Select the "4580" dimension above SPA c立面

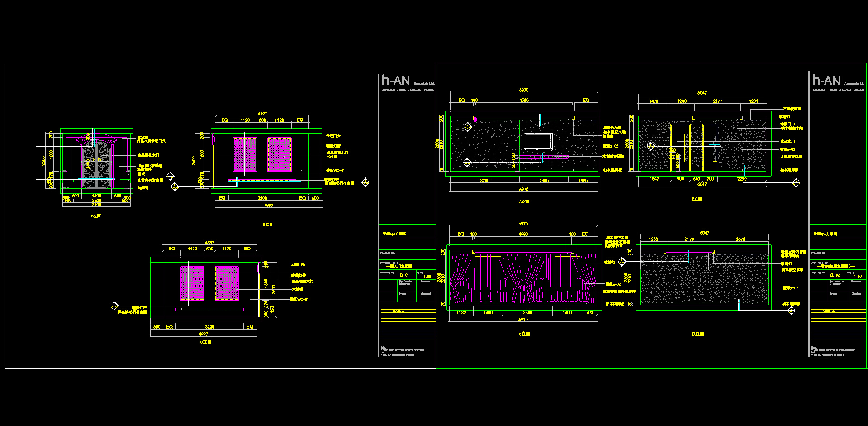point(523,235)
